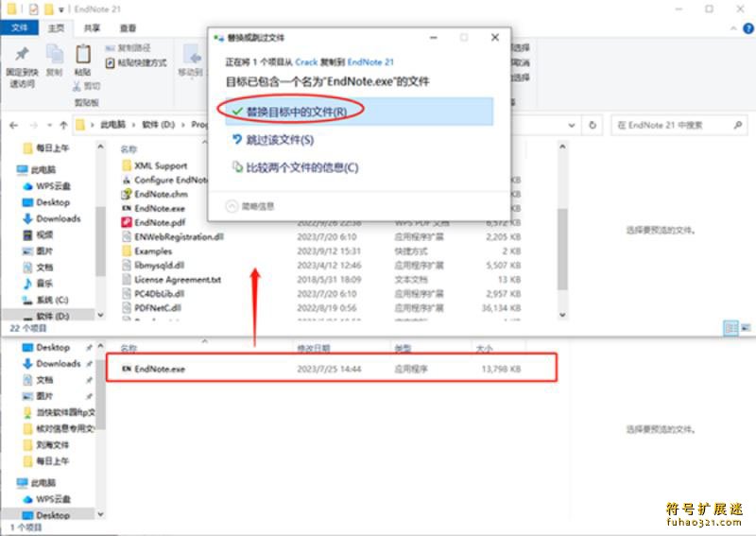Switch to details view layout icon
Image resolution: width=756 pixels, height=536 pixels.
point(731,328)
